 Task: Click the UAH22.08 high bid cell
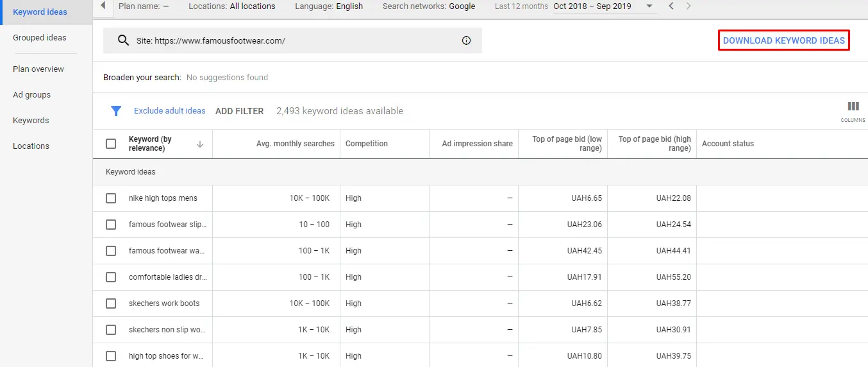(x=674, y=198)
